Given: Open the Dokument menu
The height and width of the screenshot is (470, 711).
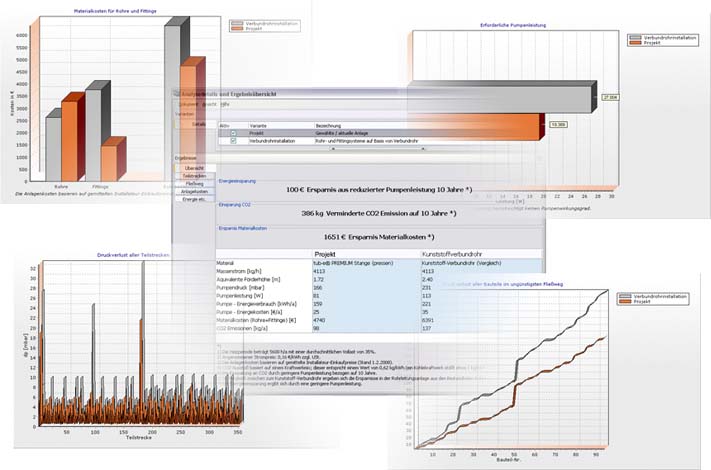Looking at the screenshot, I should (187, 103).
